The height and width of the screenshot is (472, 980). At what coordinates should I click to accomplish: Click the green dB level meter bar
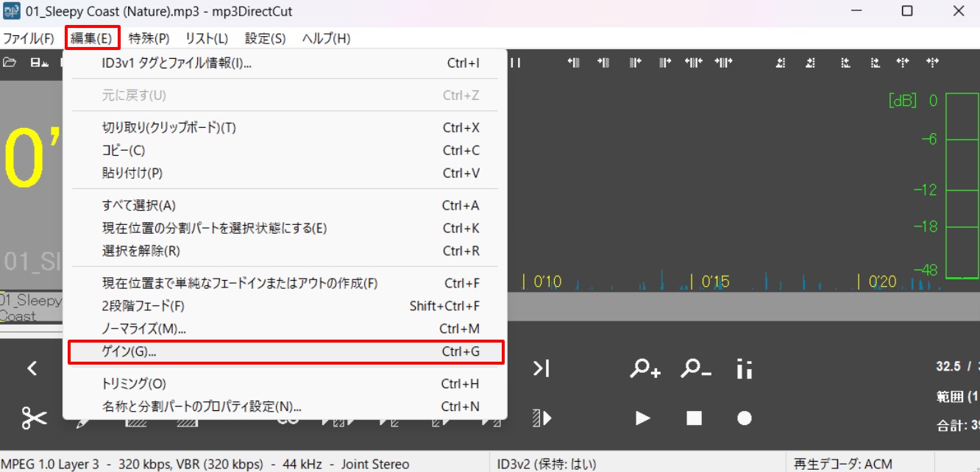coord(962,185)
